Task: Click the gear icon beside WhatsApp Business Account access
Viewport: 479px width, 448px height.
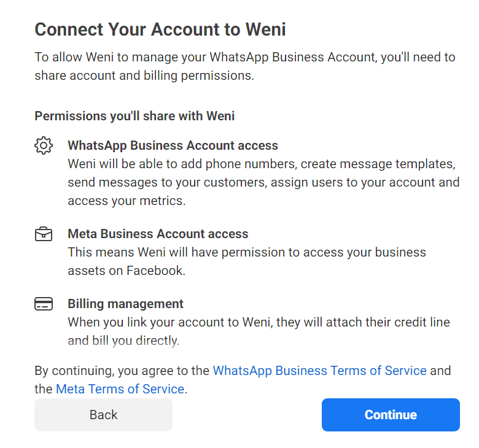Action: coord(43,146)
